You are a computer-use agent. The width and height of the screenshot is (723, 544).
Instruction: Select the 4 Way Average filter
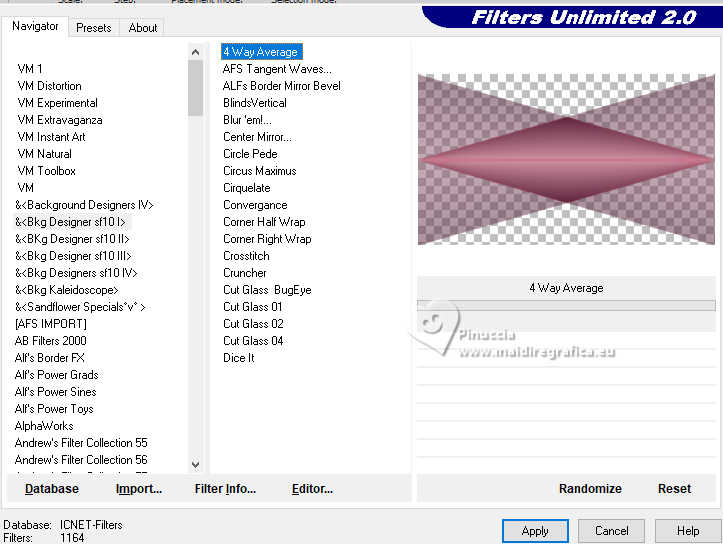261,52
